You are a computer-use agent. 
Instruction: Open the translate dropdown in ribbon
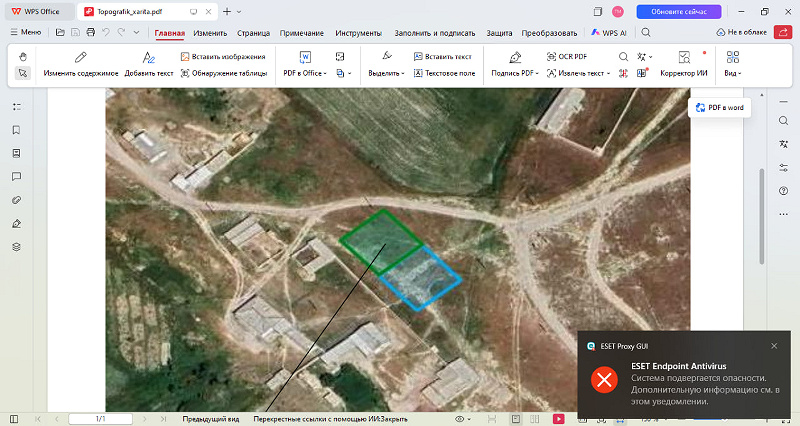click(644, 57)
